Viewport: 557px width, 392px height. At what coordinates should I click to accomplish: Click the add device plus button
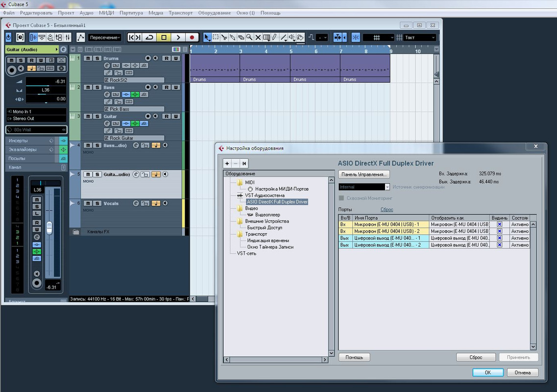pos(227,164)
